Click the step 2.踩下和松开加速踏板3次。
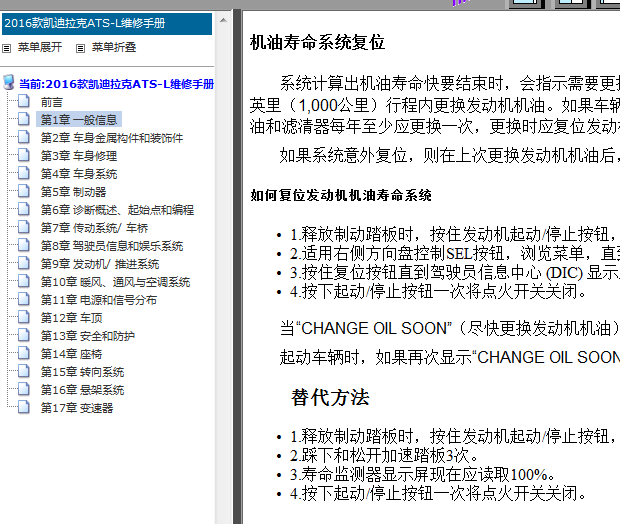 (x=384, y=456)
